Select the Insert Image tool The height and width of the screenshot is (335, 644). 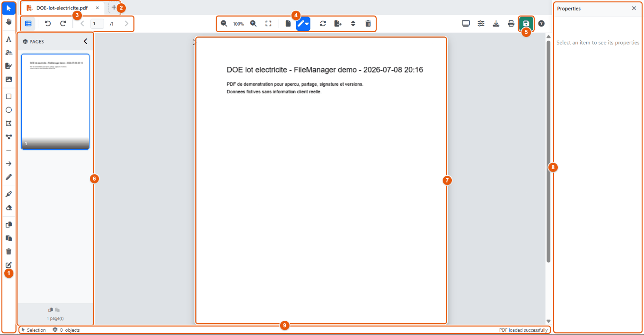(x=9, y=79)
